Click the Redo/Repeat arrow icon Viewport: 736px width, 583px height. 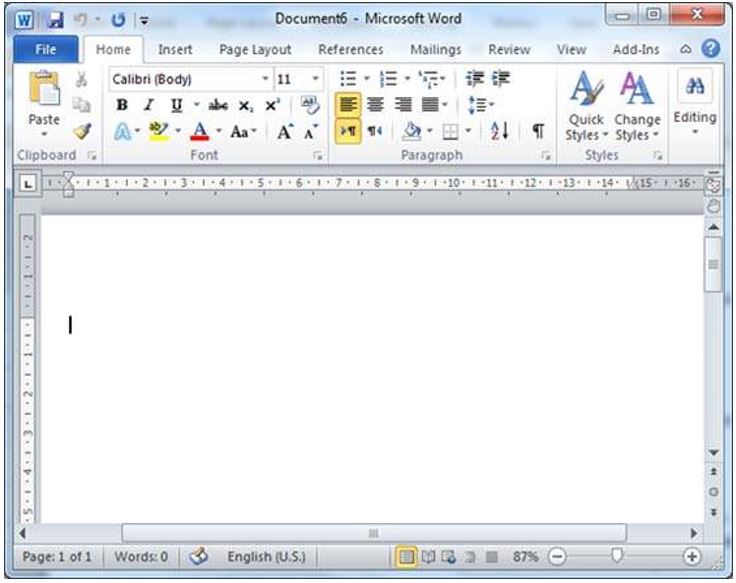click(x=118, y=20)
